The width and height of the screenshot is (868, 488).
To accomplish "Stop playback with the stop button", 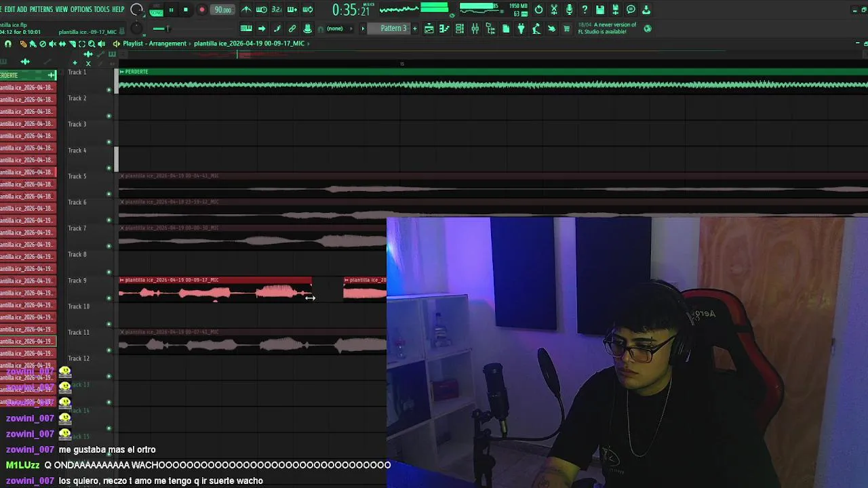I will coord(186,9).
